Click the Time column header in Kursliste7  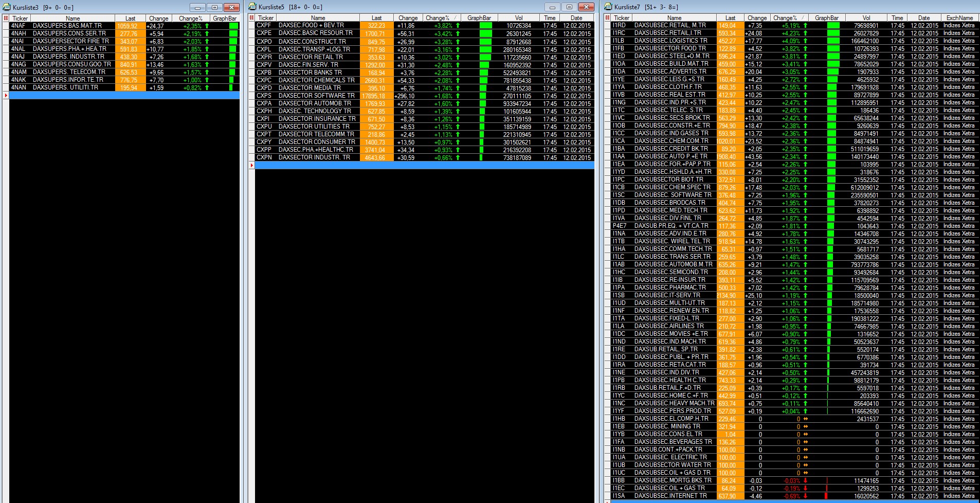click(897, 18)
